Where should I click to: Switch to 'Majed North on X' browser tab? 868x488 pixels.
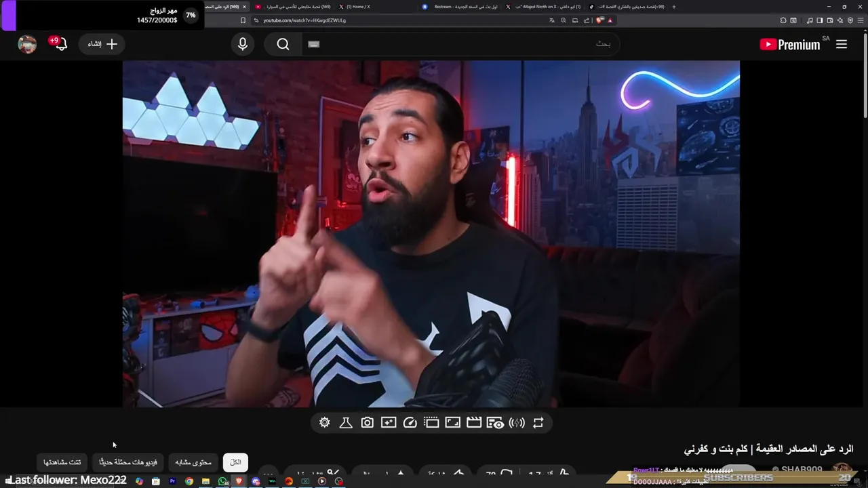point(542,7)
